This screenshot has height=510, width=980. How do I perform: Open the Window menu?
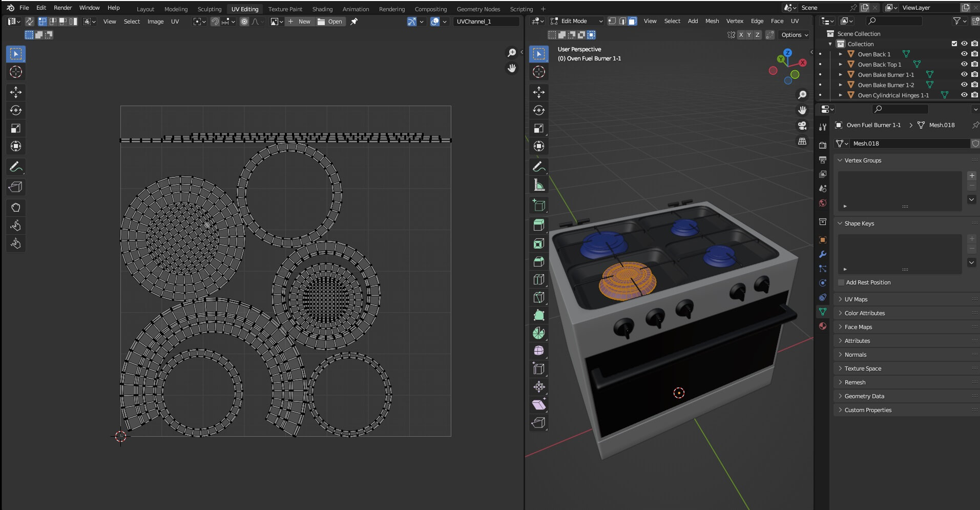(89, 8)
